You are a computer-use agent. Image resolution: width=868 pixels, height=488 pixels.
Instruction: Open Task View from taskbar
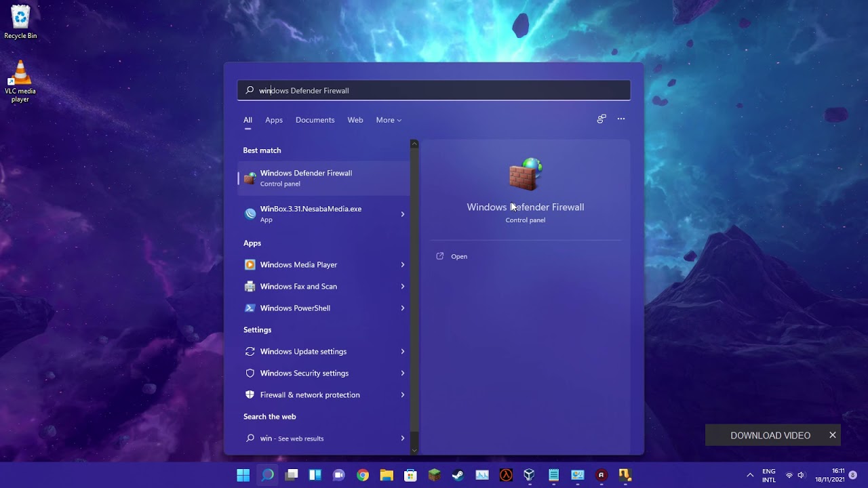[x=292, y=475]
